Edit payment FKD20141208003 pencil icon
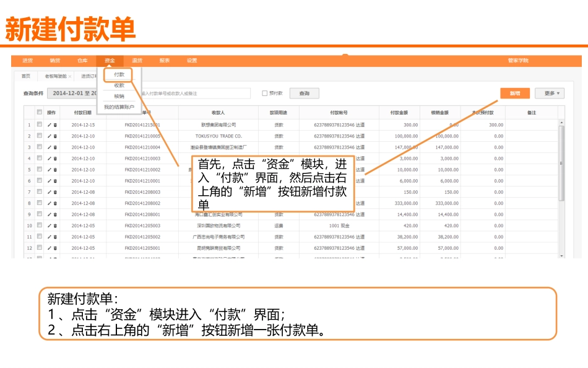This screenshot has height=368, width=588. [x=49, y=192]
